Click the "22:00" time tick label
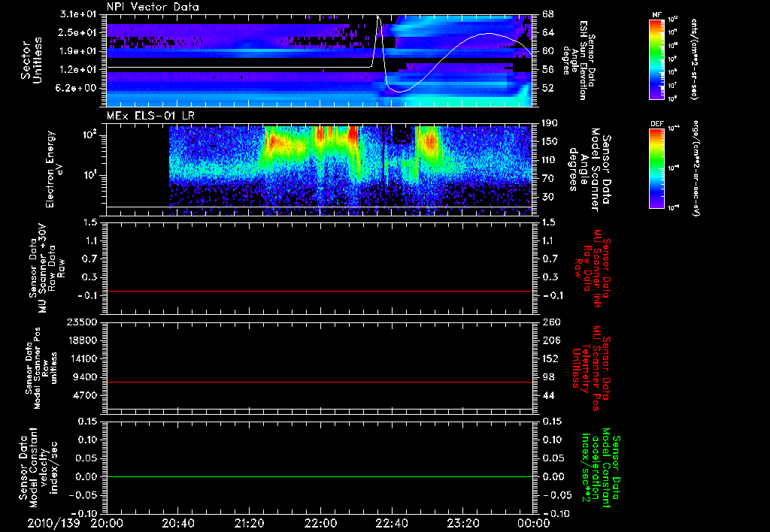The width and height of the screenshot is (770, 532). click(320, 523)
